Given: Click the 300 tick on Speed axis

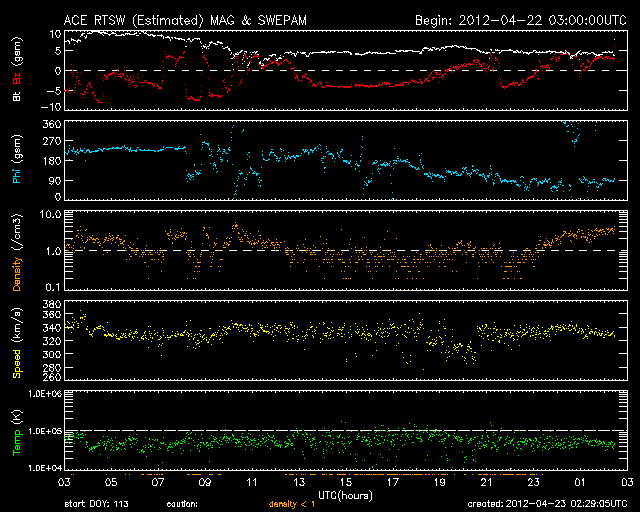Looking at the screenshot, I should pos(52,354).
